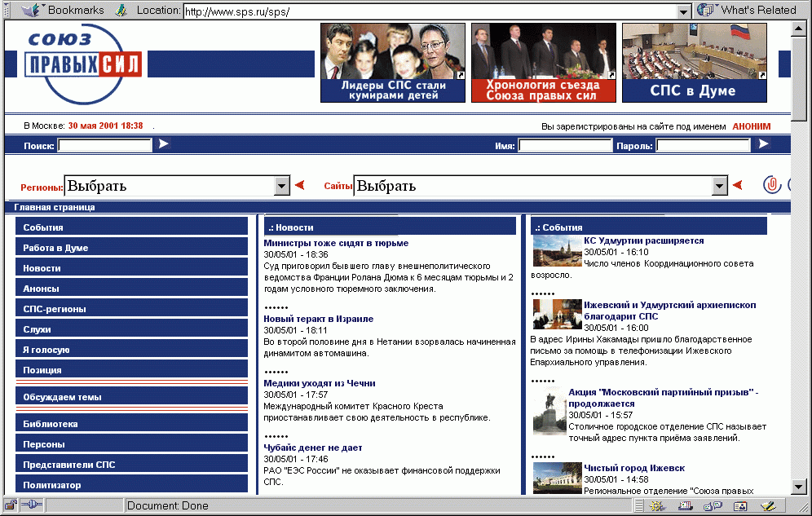Submit login with arrow beside Пароль
The image size is (812, 516).
point(763,144)
